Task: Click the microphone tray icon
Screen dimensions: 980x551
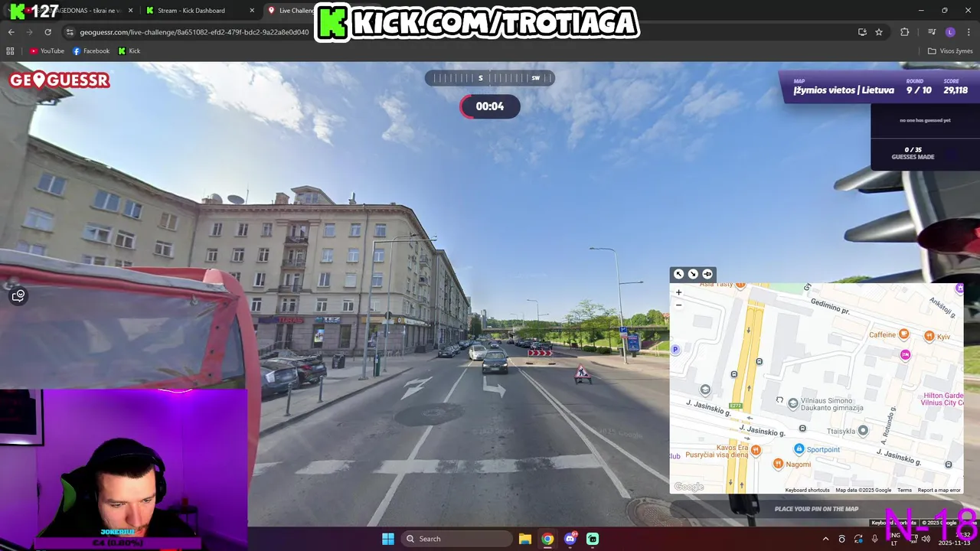Action: (x=875, y=539)
